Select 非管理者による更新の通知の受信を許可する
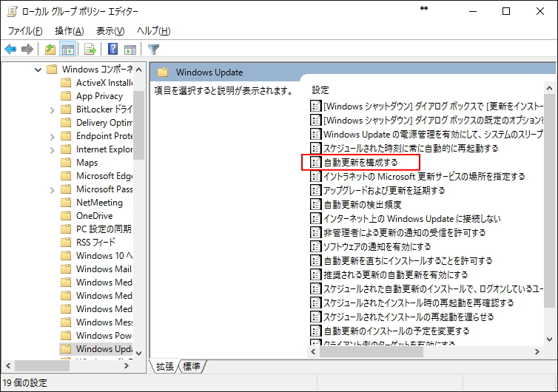Screen dimensions: 558x392 coord(405,232)
